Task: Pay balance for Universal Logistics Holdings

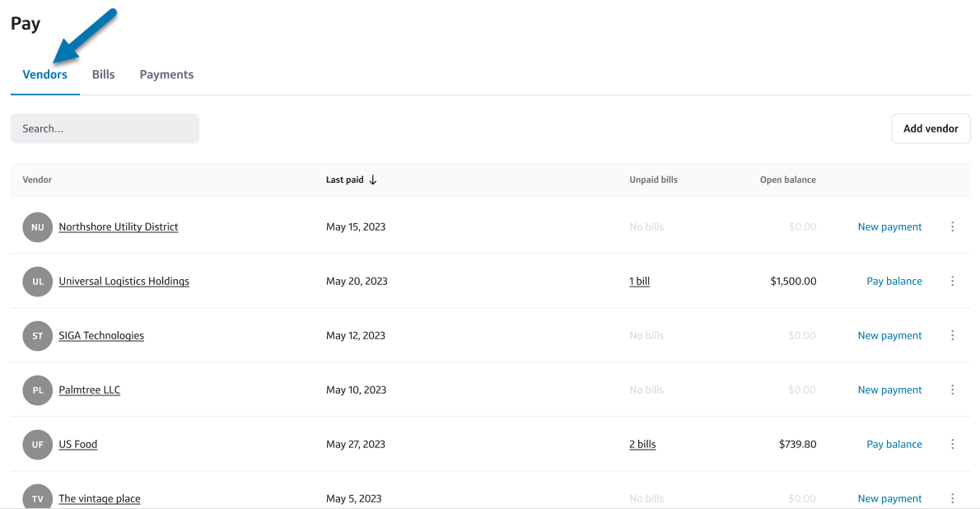Action: [x=894, y=281]
